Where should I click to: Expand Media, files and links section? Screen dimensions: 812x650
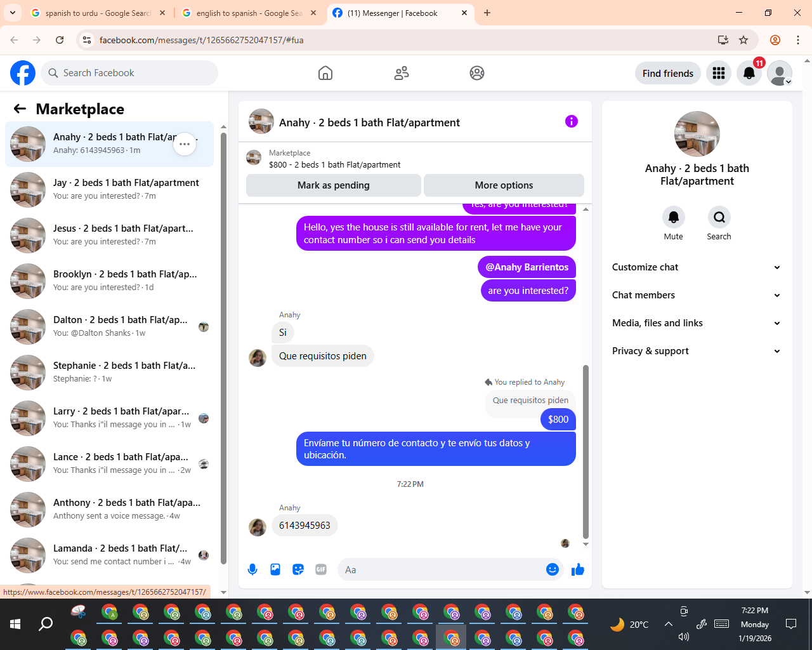(697, 323)
